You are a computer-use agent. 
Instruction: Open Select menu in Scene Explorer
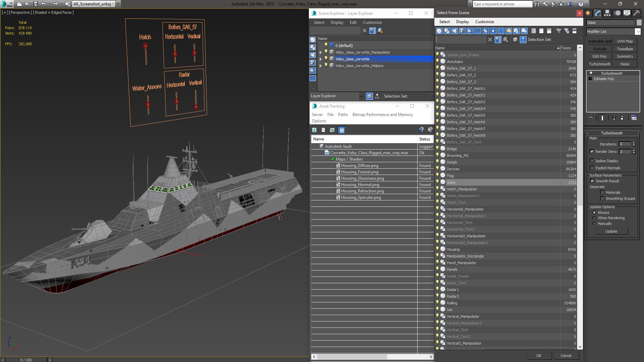319,22
